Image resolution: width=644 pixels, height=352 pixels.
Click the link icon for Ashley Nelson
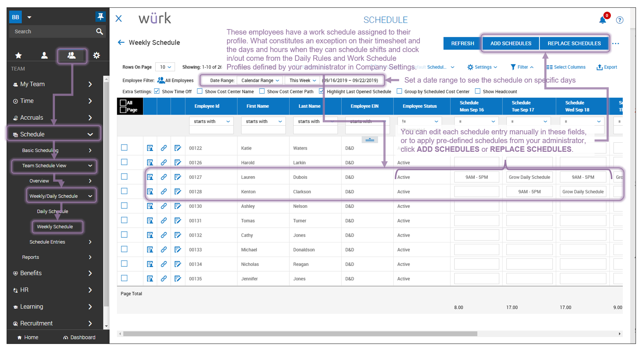tap(164, 206)
